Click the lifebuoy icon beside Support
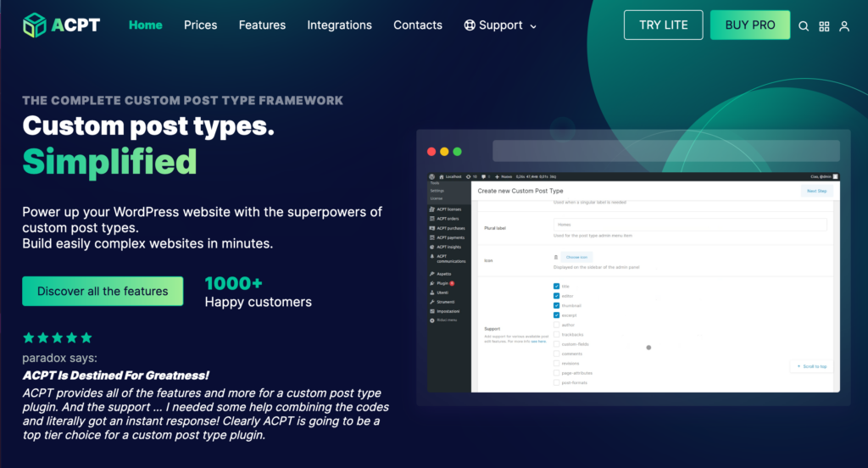 (470, 25)
